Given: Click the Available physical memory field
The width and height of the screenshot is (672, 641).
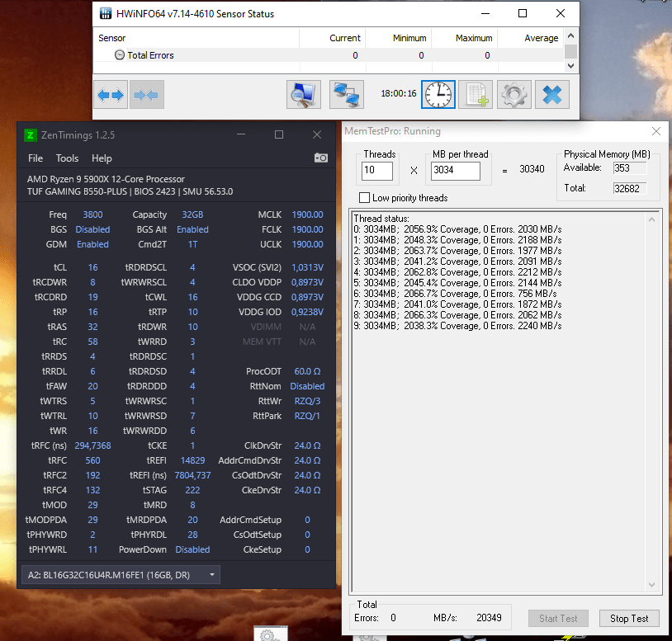Looking at the screenshot, I should tap(630, 167).
